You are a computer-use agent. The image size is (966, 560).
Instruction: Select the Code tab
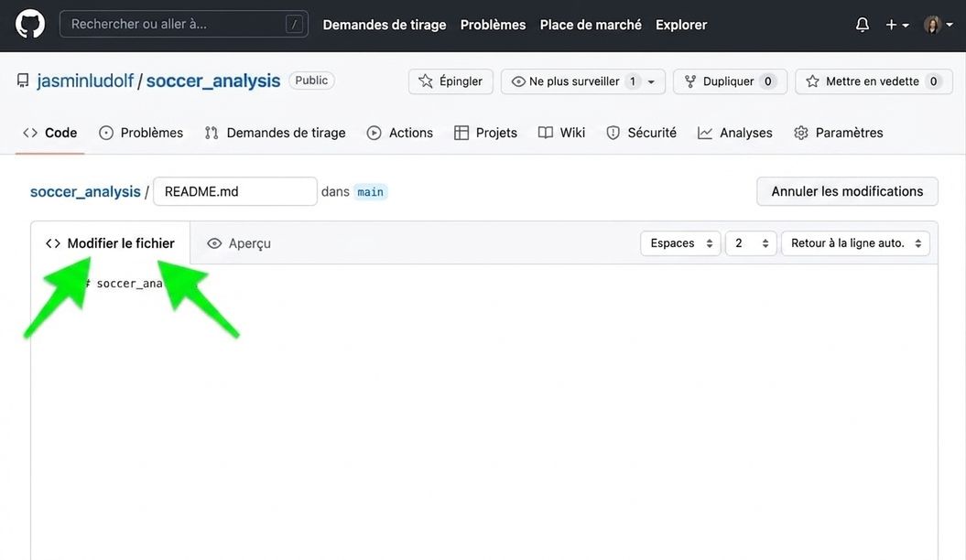tap(49, 133)
